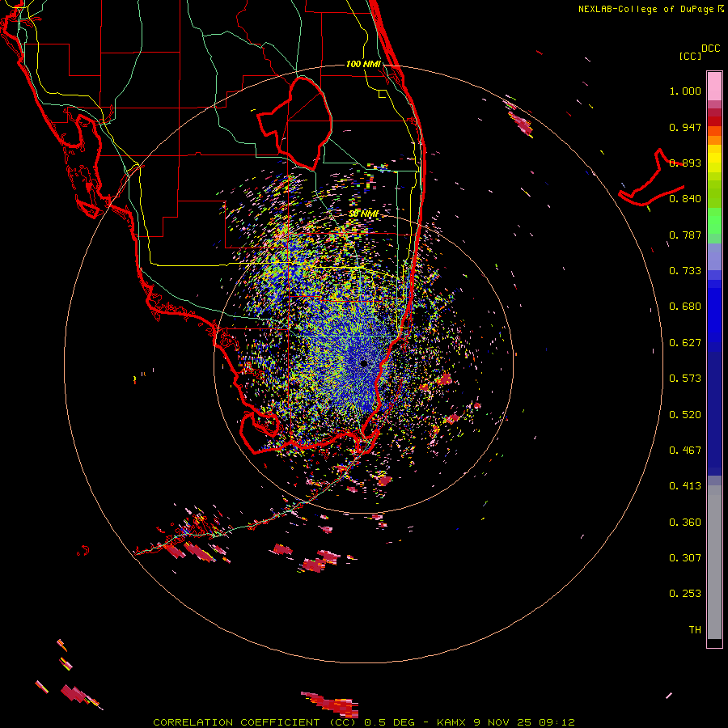Click the 09:12 timestamp in caption
This screenshot has width=728, height=728.
557,722
